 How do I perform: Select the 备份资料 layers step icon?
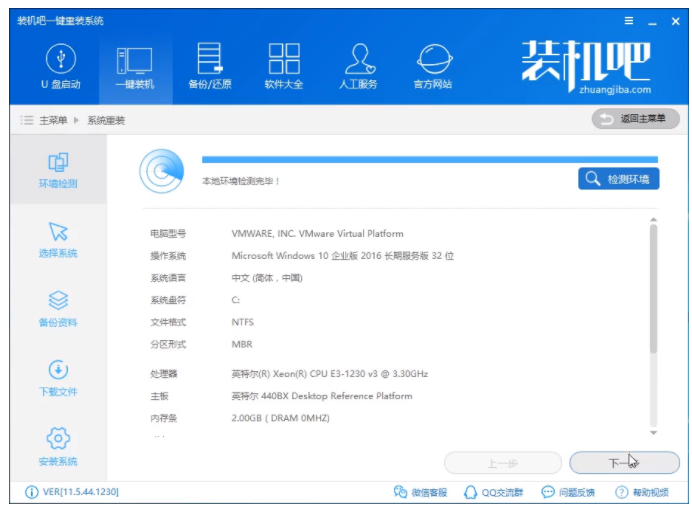(x=58, y=301)
